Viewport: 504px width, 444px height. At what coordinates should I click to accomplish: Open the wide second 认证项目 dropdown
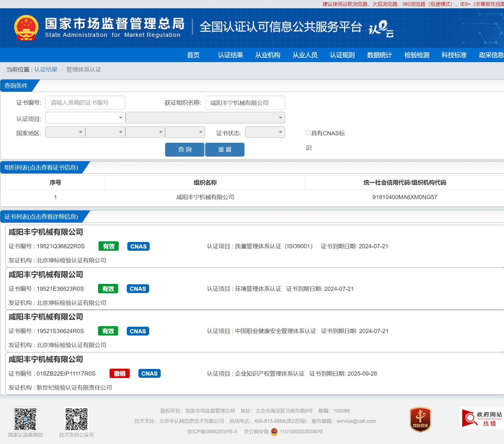pos(205,117)
